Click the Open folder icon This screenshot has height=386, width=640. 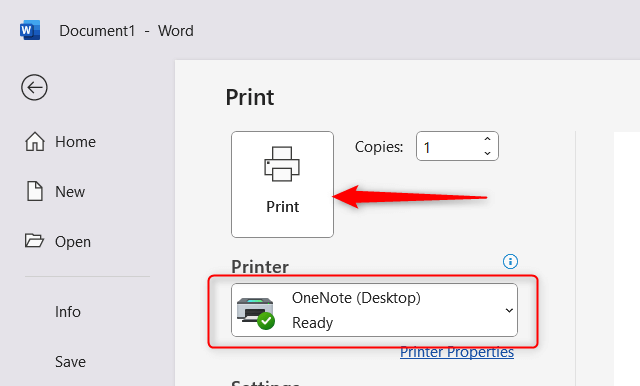pos(34,241)
